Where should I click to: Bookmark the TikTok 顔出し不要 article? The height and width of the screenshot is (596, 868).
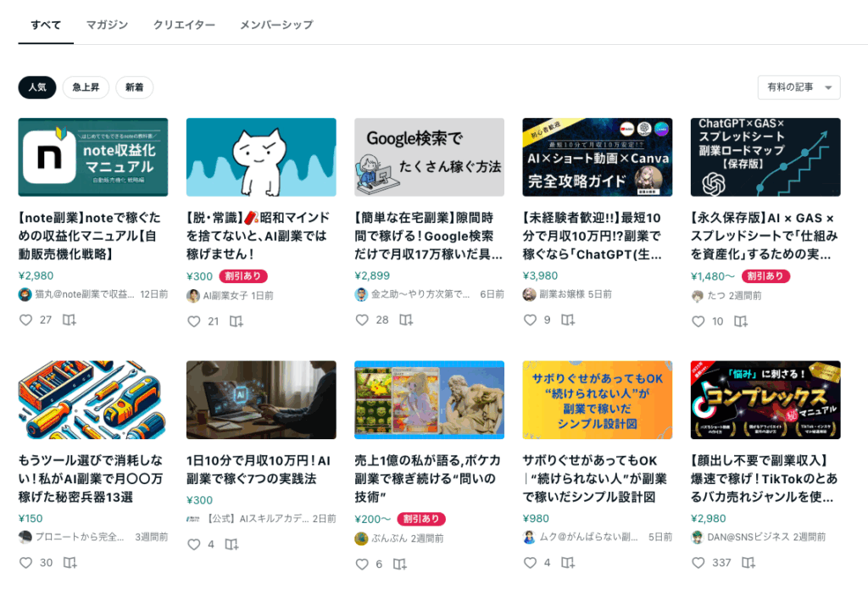click(x=748, y=563)
